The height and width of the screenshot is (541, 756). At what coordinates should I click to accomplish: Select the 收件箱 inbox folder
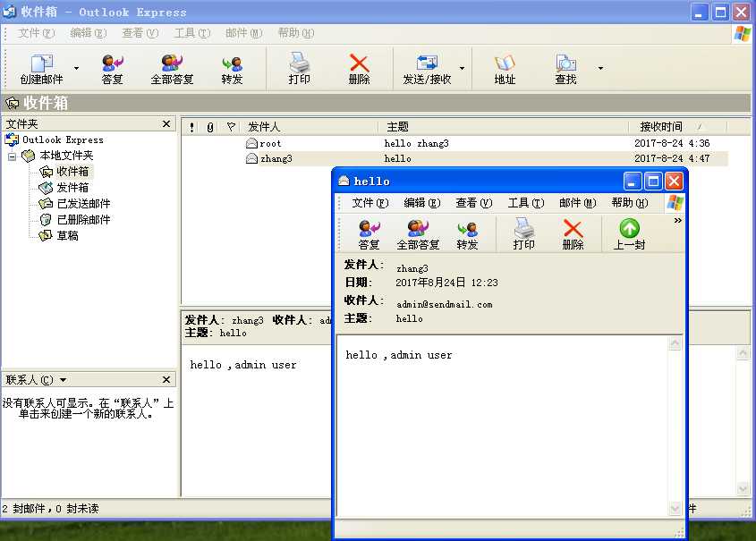(72, 172)
